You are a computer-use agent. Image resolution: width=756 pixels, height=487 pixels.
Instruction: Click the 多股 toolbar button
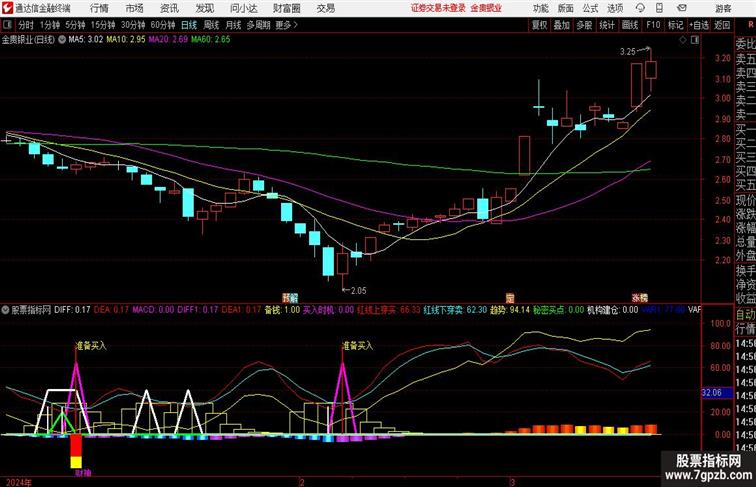coord(584,25)
